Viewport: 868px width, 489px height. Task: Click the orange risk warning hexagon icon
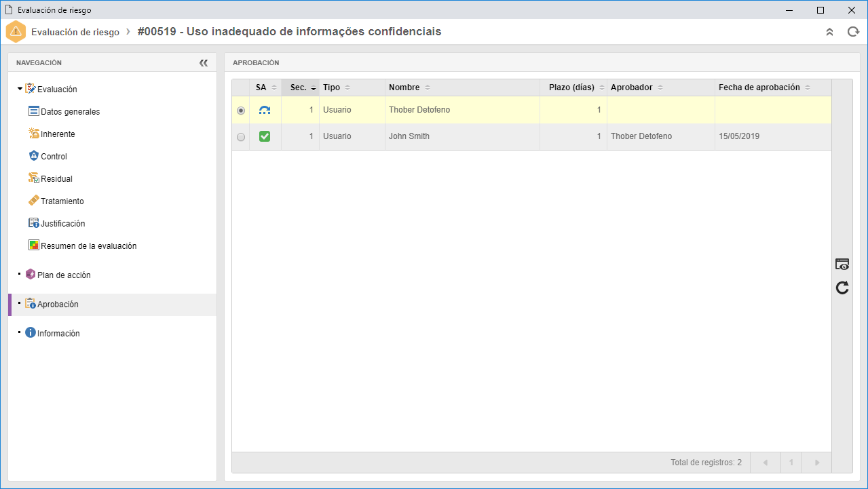click(x=16, y=32)
